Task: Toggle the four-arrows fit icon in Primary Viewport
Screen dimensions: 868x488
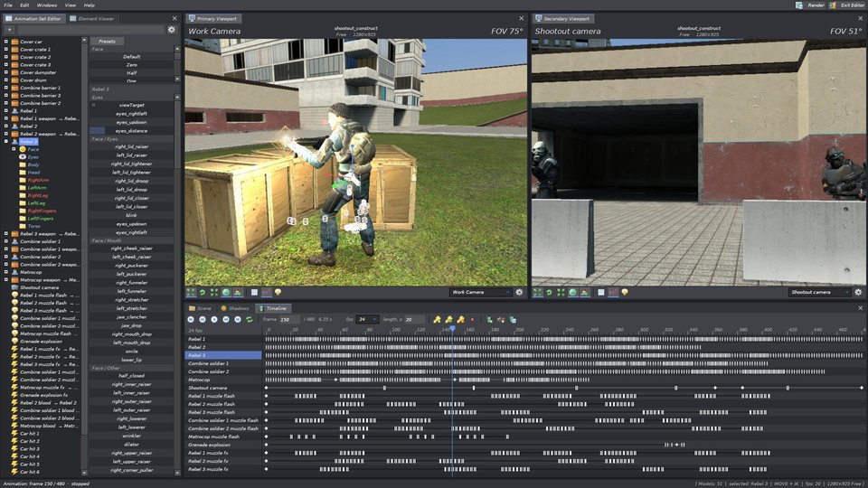Action: point(213,292)
